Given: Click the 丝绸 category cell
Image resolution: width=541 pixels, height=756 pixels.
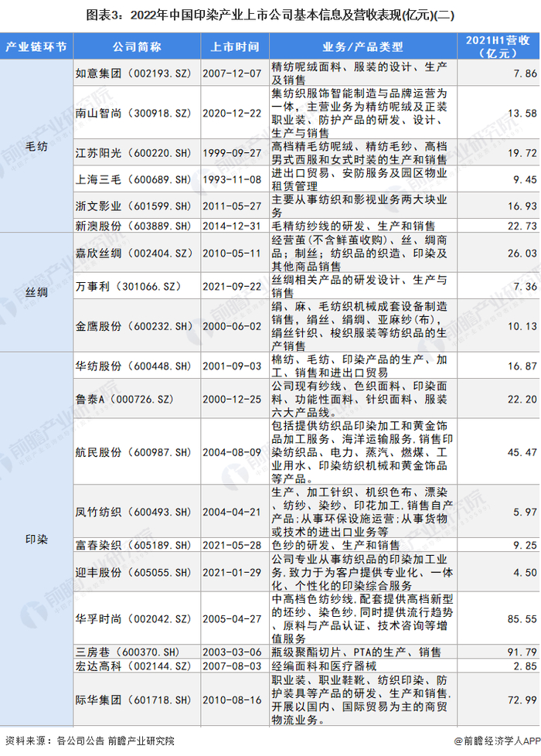Looking at the screenshot, I should tap(36, 292).
